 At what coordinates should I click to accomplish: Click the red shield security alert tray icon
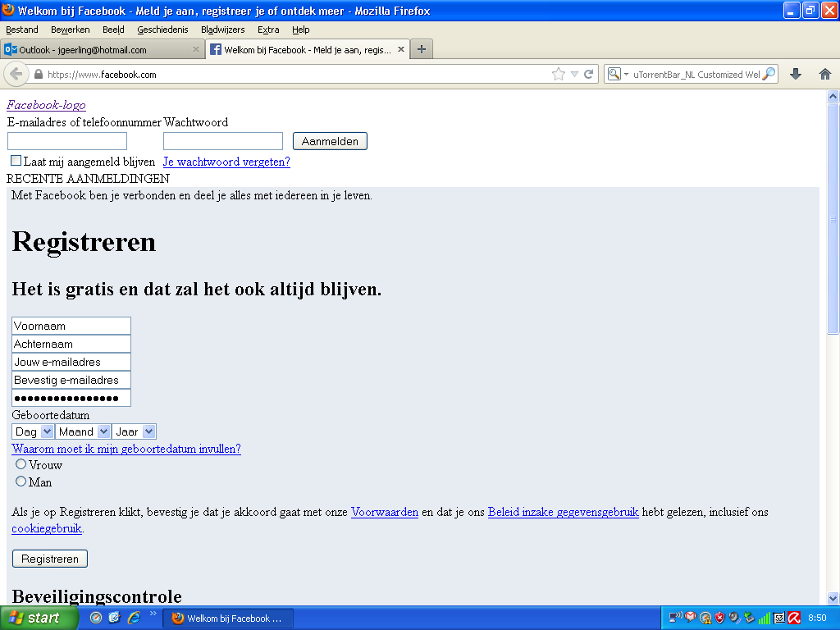tap(719, 618)
